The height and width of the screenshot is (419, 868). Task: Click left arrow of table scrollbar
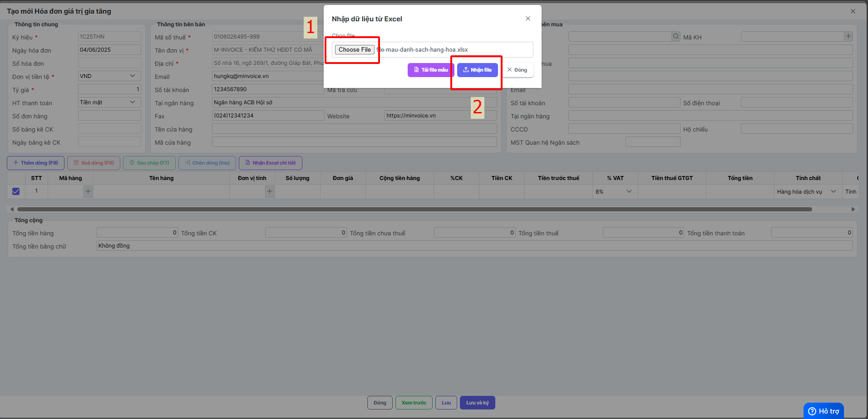tap(12, 209)
